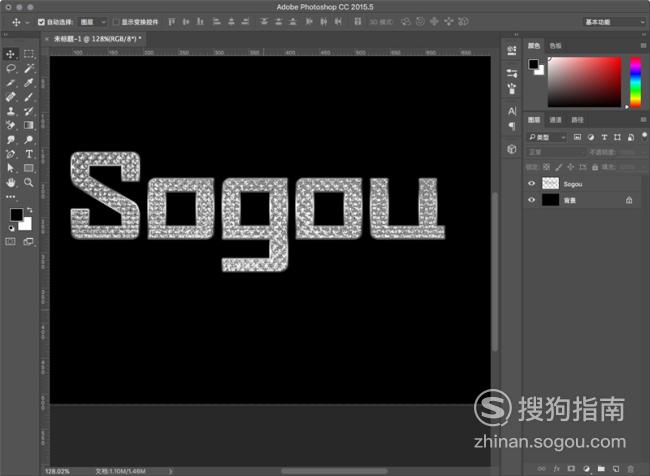The image size is (650, 476).
Task: Toggle Quick Mask mode
Action: 11,242
